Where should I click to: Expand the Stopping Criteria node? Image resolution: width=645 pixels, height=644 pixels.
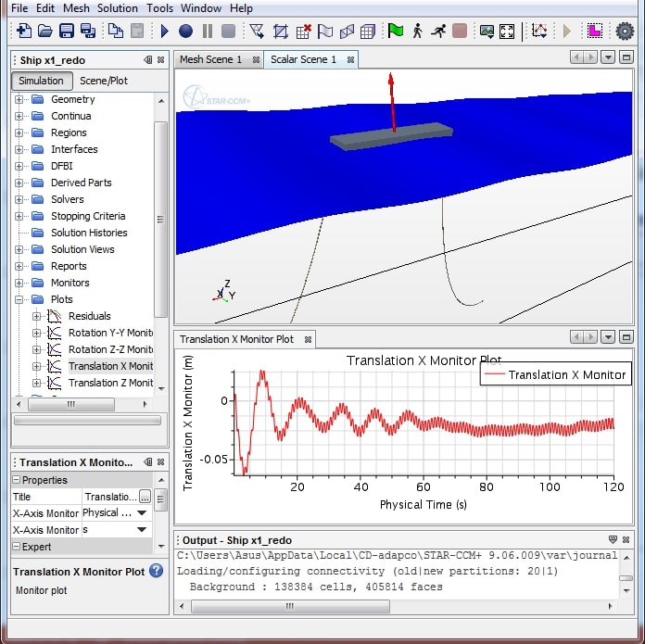point(19,216)
